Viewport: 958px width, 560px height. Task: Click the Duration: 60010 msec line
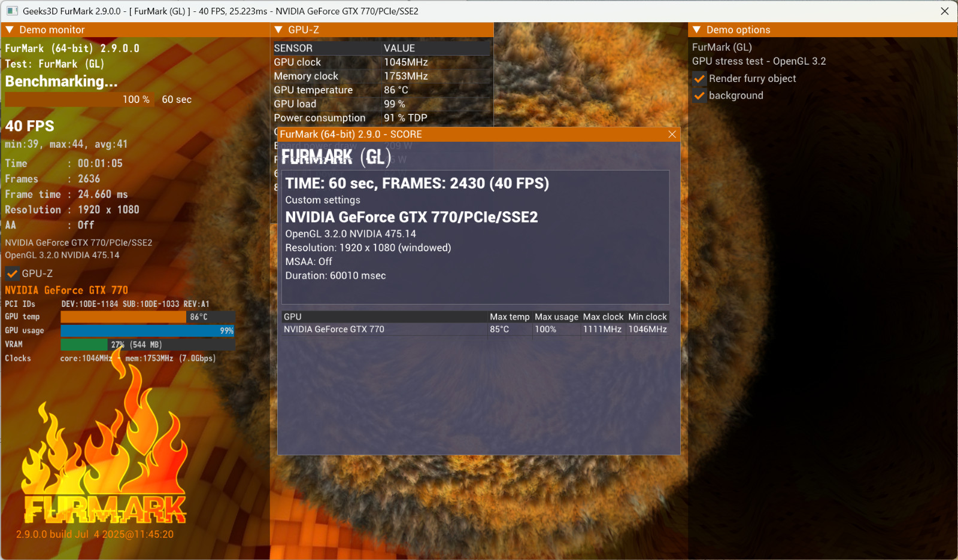(x=335, y=275)
